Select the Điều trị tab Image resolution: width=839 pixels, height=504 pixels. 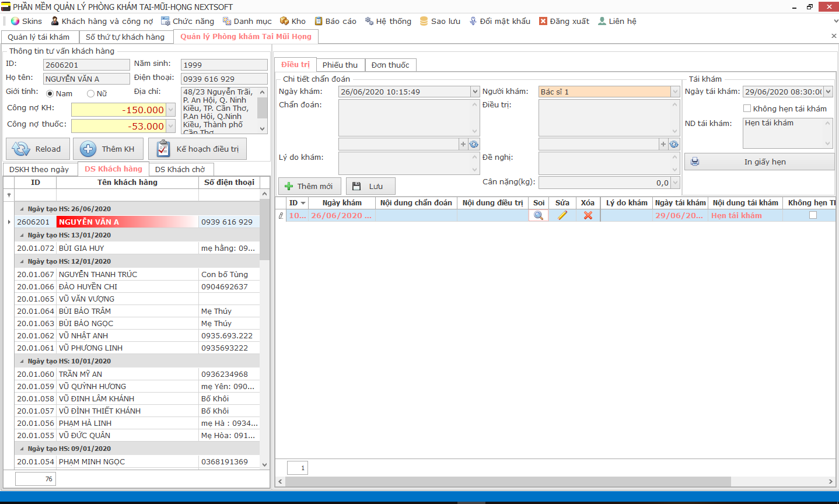tap(295, 64)
